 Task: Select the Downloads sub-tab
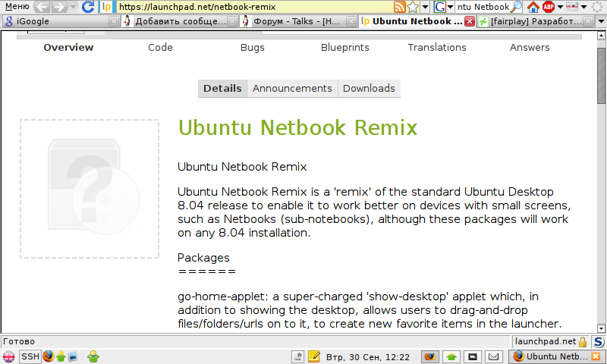click(x=369, y=89)
